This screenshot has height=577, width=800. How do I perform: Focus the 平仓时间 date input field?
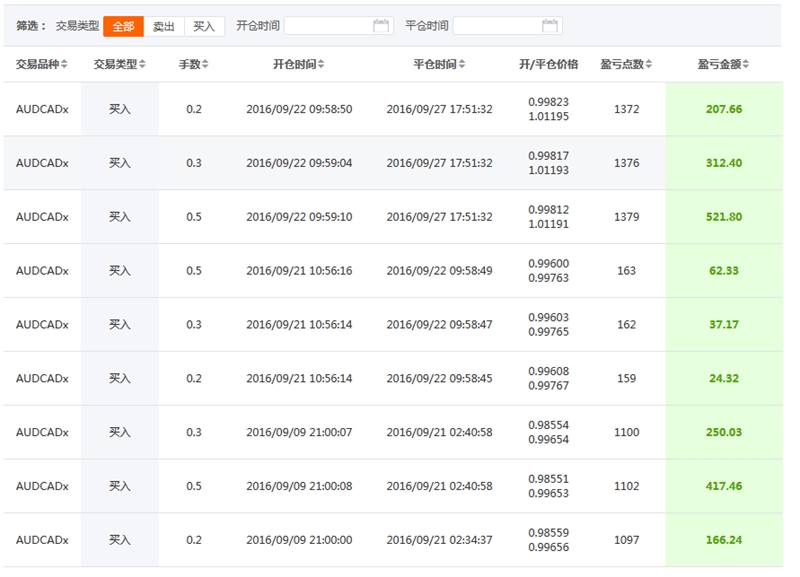pyautogui.click(x=508, y=26)
